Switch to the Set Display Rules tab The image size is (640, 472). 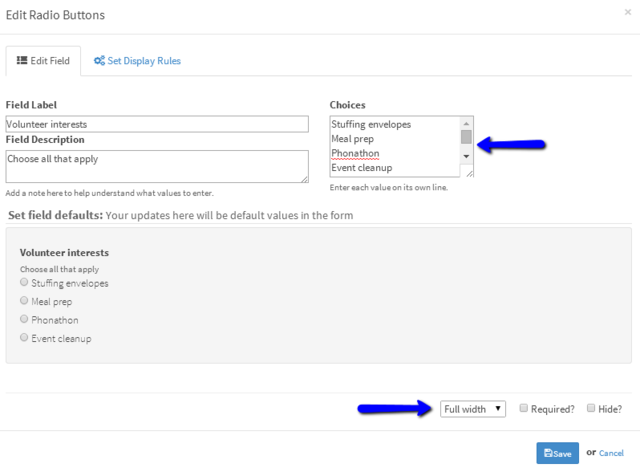click(138, 61)
